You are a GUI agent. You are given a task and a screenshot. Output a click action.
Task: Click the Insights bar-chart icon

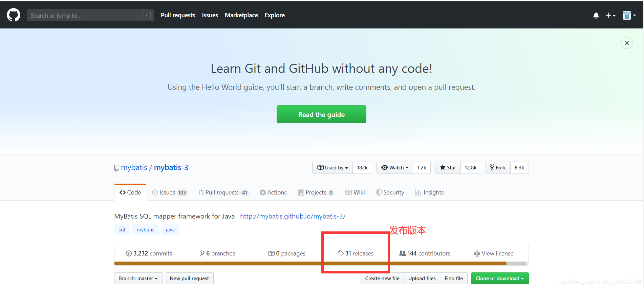[x=418, y=192]
